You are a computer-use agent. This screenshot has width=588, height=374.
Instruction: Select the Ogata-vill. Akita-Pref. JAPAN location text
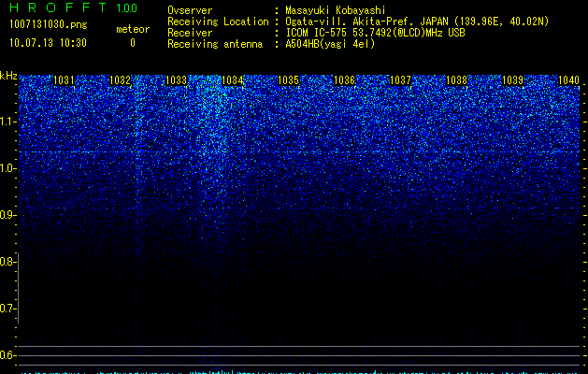coord(417,22)
